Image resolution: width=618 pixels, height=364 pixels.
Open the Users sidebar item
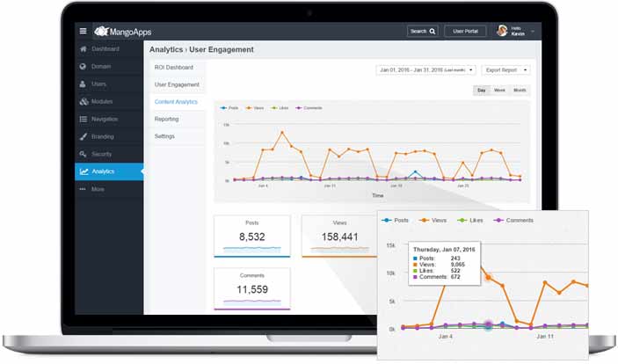(x=109, y=84)
